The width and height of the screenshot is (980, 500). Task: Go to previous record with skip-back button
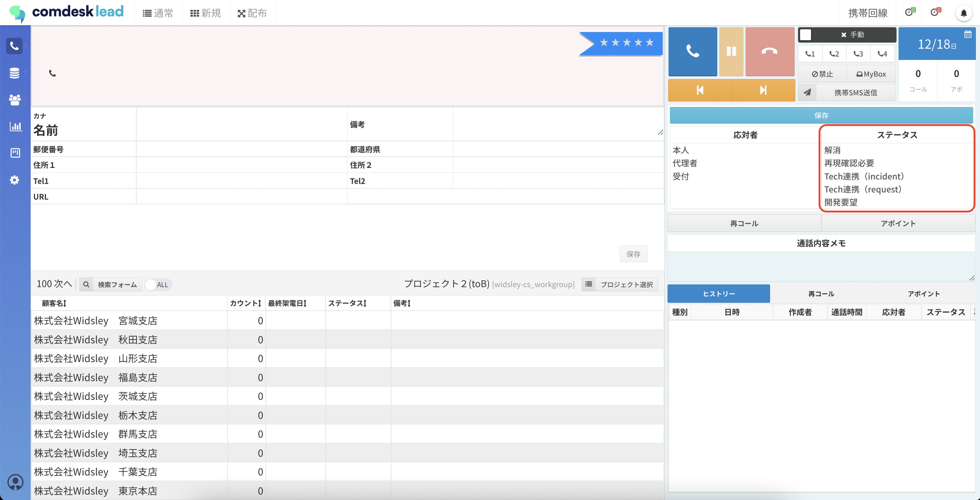[700, 90]
